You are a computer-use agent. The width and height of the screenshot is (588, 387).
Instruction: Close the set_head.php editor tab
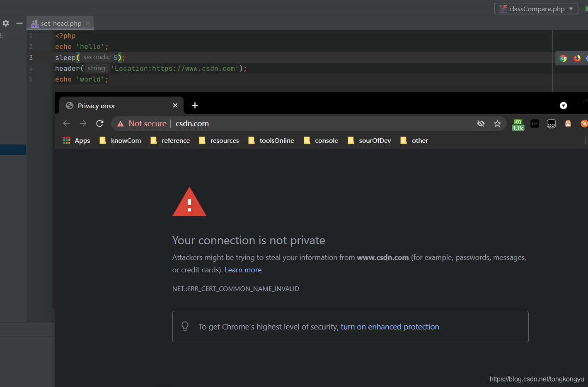(x=88, y=23)
